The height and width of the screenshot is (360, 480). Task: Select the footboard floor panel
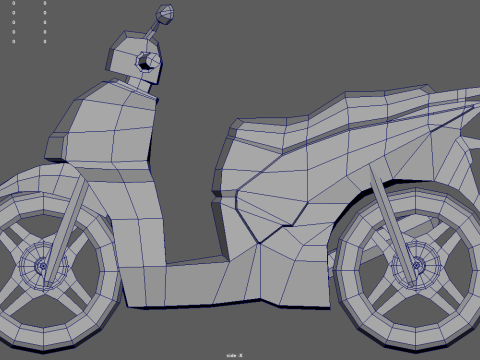point(197,283)
